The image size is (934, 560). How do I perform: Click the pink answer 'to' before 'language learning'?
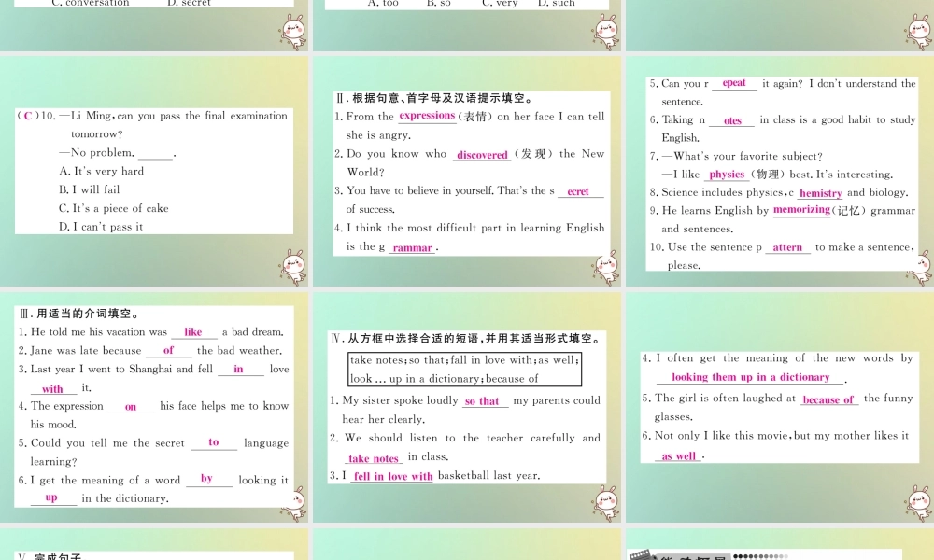[214, 442]
